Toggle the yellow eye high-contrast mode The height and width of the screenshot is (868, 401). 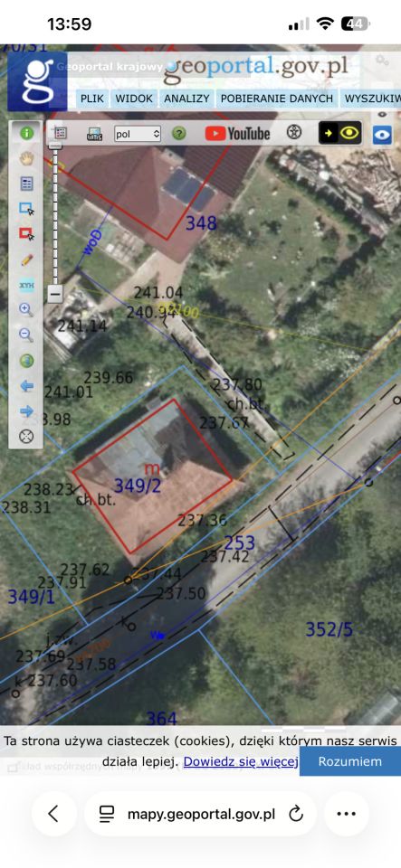tap(340, 133)
